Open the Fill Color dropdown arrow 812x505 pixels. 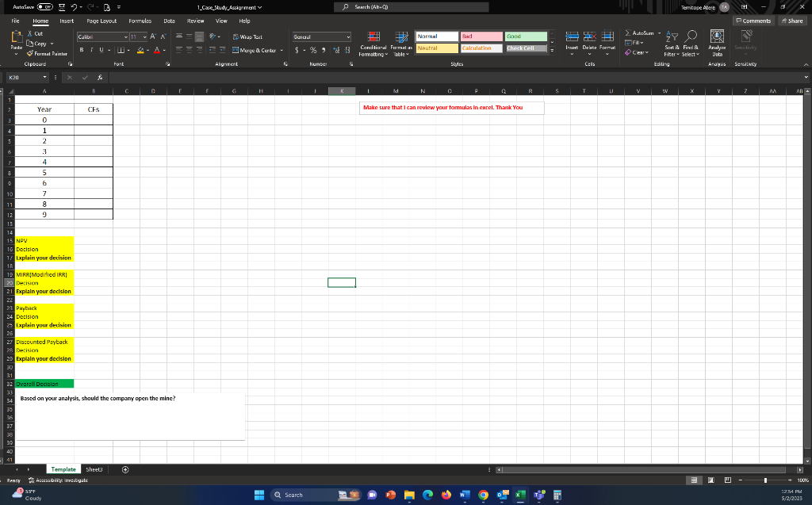coord(148,50)
